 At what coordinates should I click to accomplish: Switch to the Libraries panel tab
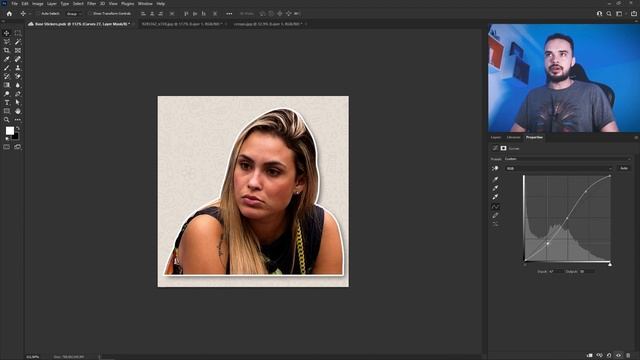tap(513, 138)
